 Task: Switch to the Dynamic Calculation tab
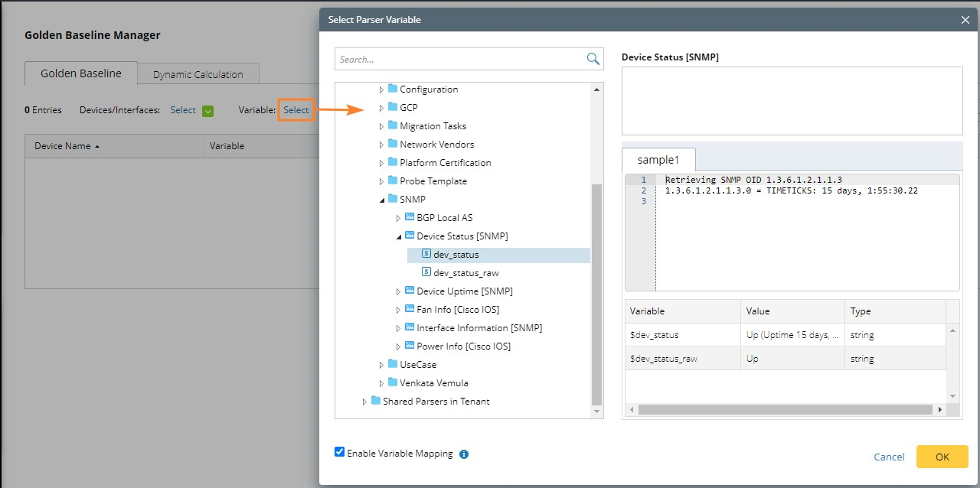(x=198, y=74)
